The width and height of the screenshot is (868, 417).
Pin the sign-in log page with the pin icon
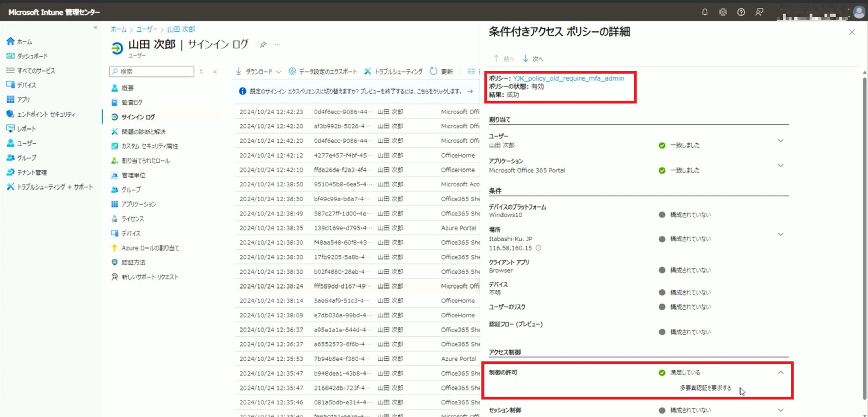tap(263, 45)
